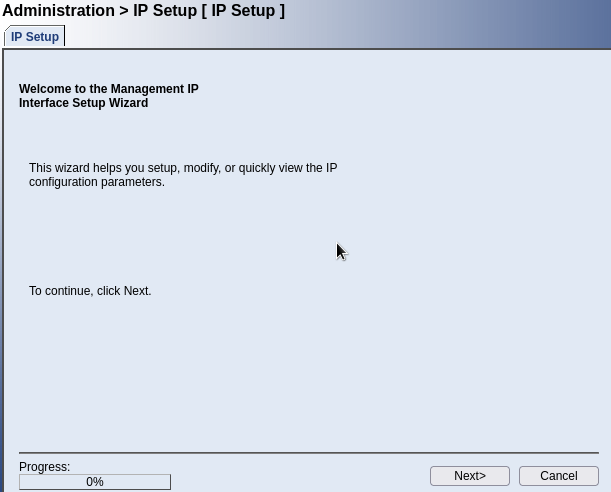Click the 'configuration parameters.' text line
611x492 pixels.
click(97, 182)
